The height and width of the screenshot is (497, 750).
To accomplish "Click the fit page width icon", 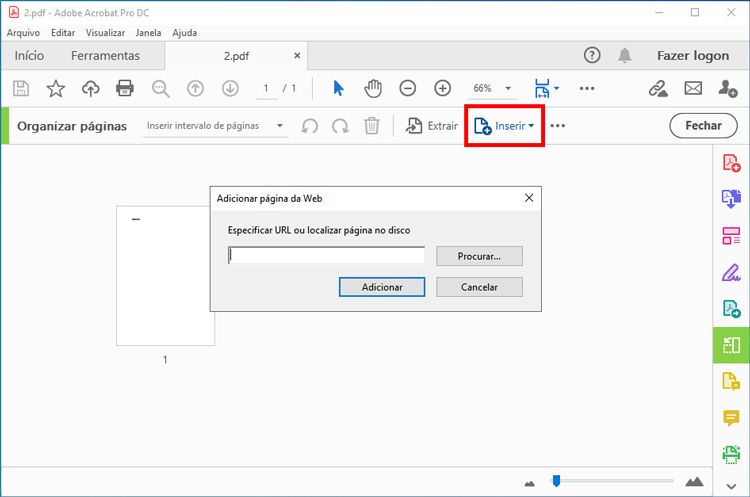I will [x=542, y=88].
